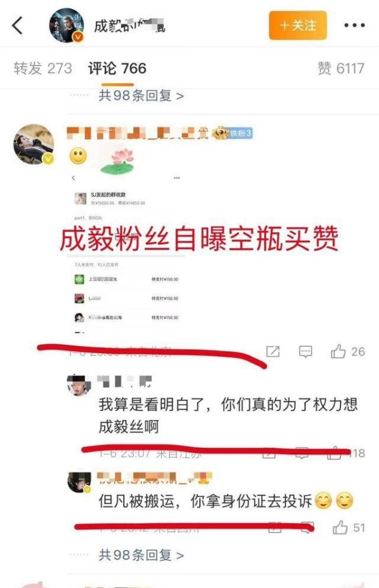This screenshot has width=379, height=588.
Task: Open the lotus emoji commenter's avatar
Action: [33, 145]
